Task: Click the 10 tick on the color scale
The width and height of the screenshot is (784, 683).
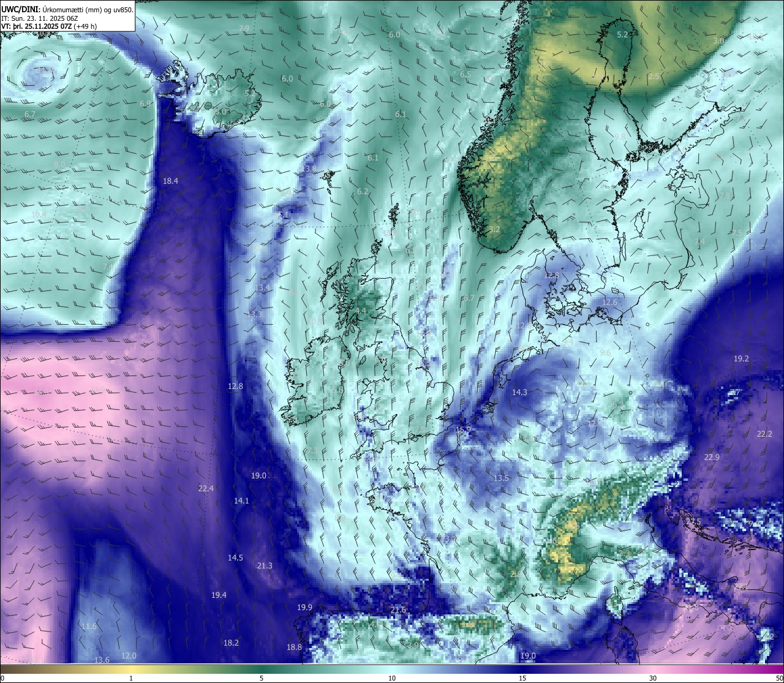Action: (392, 678)
